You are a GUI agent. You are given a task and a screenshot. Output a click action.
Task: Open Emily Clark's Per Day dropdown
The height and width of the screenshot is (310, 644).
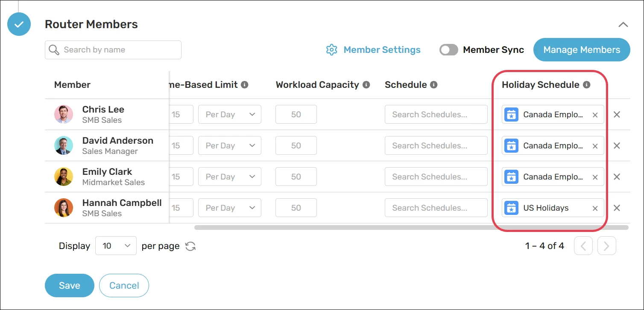pyautogui.click(x=230, y=177)
